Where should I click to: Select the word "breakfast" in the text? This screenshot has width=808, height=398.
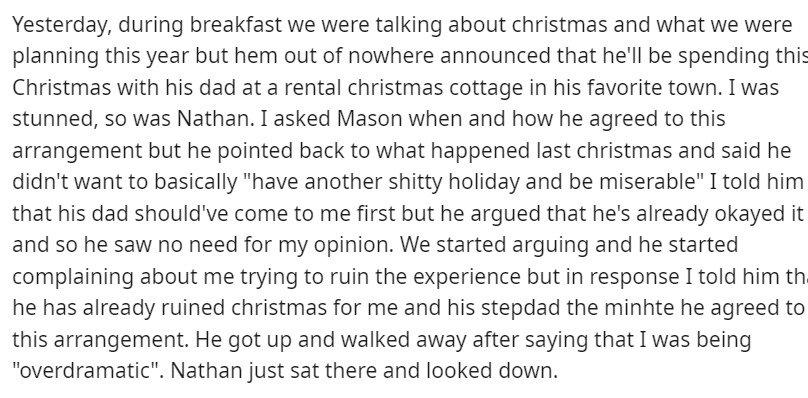coord(235,25)
